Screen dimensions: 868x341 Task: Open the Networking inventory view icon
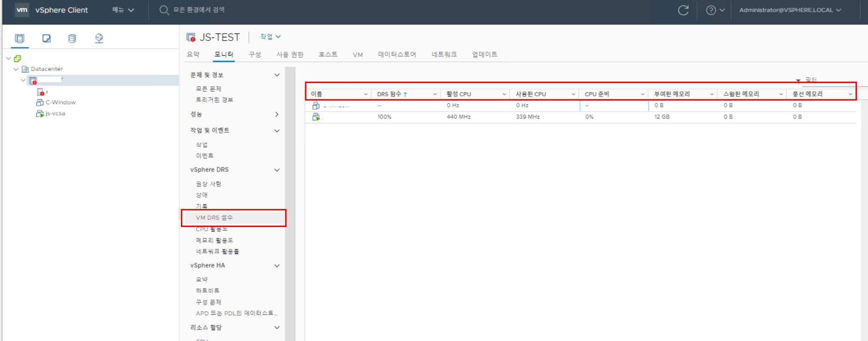(x=99, y=38)
